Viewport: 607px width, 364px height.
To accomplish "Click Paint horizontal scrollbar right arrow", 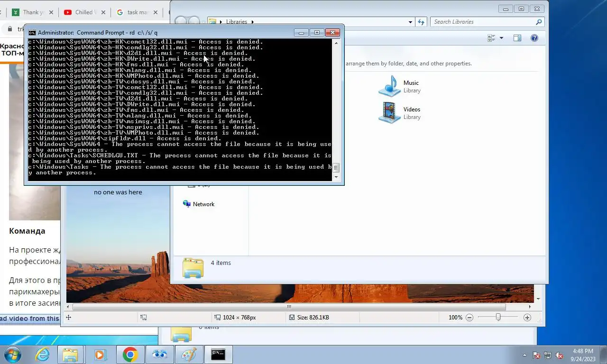I will [530, 307].
